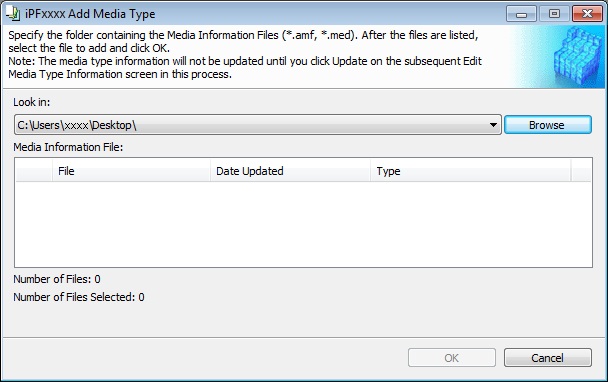Sort by the Type column header
This screenshot has width=608, height=382.
tap(470, 171)
